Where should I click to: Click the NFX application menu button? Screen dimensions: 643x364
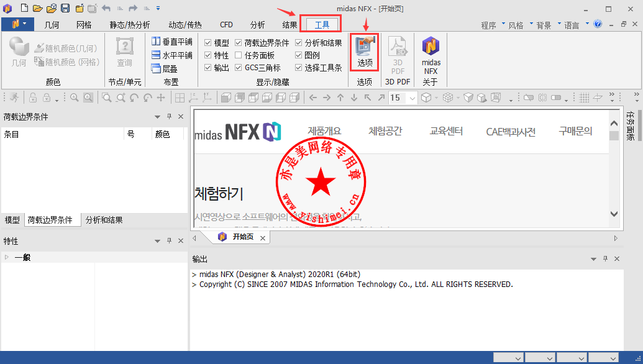[18, 24]
